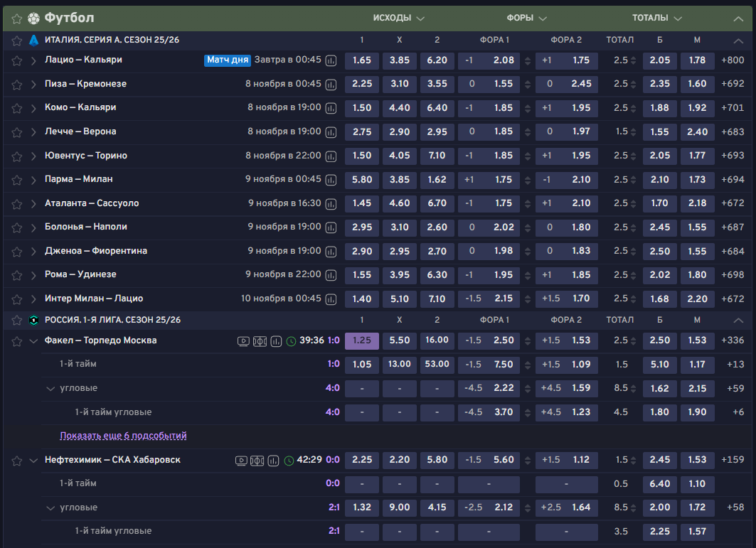Image resolution: width=756 pixels, height=548 pixels.
Task: Click statistics icon for Ювентус – Торино
Action: [x=331, y=156]
